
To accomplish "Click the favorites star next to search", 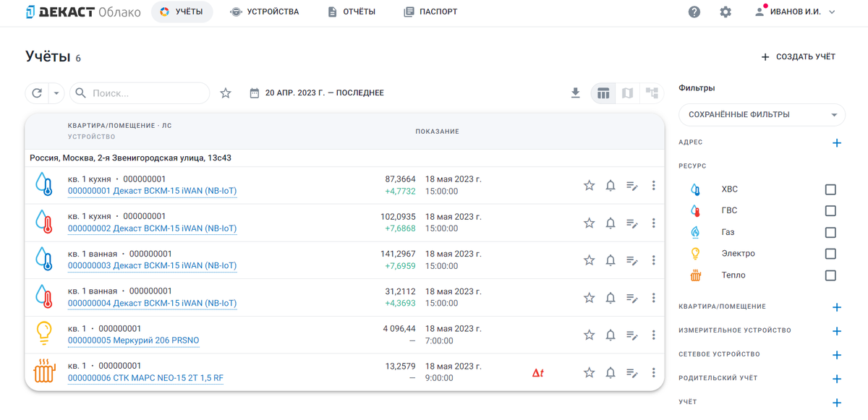I will pyautogui.click(x=226, y=93).
